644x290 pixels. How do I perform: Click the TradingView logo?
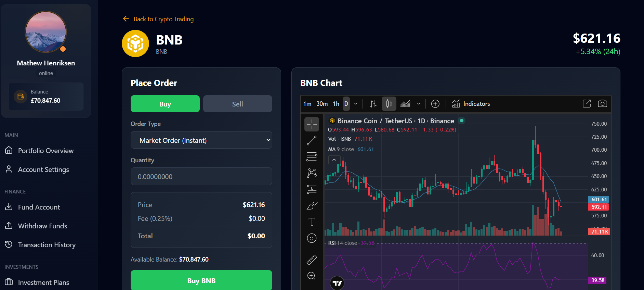pos(337,283)
